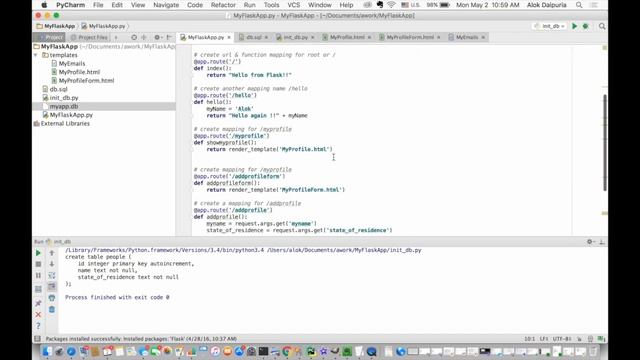Image resolution: width=640 pixels, height=360 pixels.
Task: Collapse the templates folder
Action: 36,55
